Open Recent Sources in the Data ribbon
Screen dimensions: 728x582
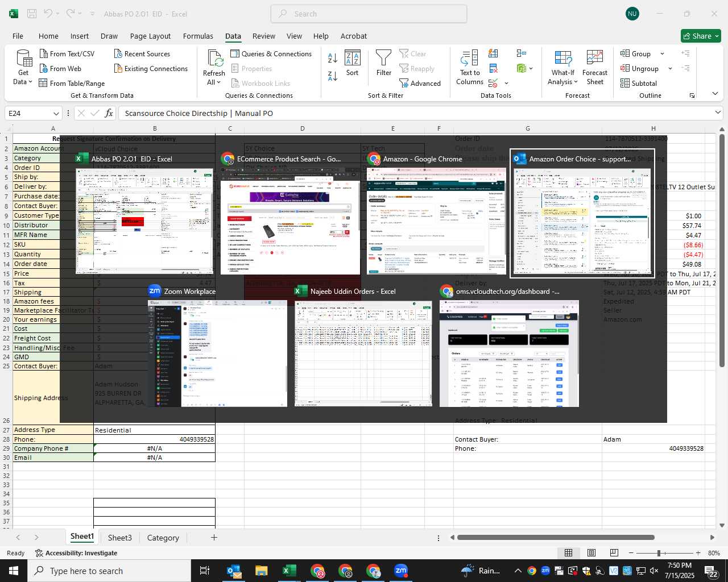tap(142, 53)
